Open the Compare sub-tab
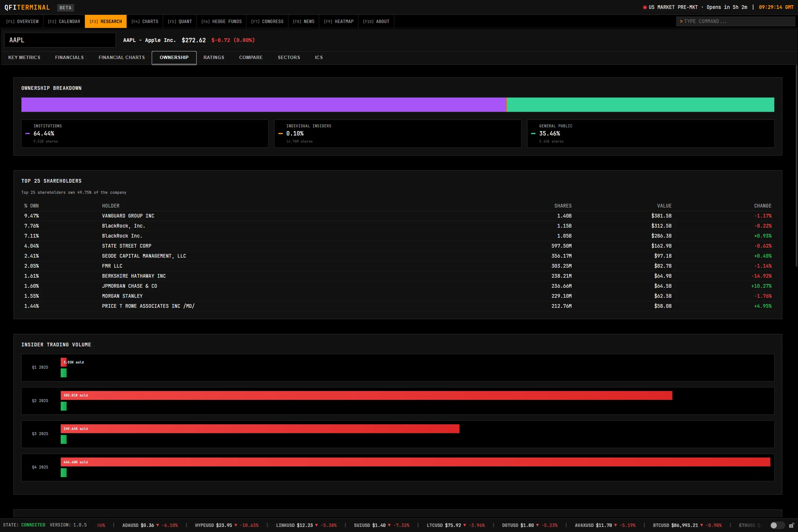Image resolution: width=798 pixels, height=532 pixels. (251, 58)
